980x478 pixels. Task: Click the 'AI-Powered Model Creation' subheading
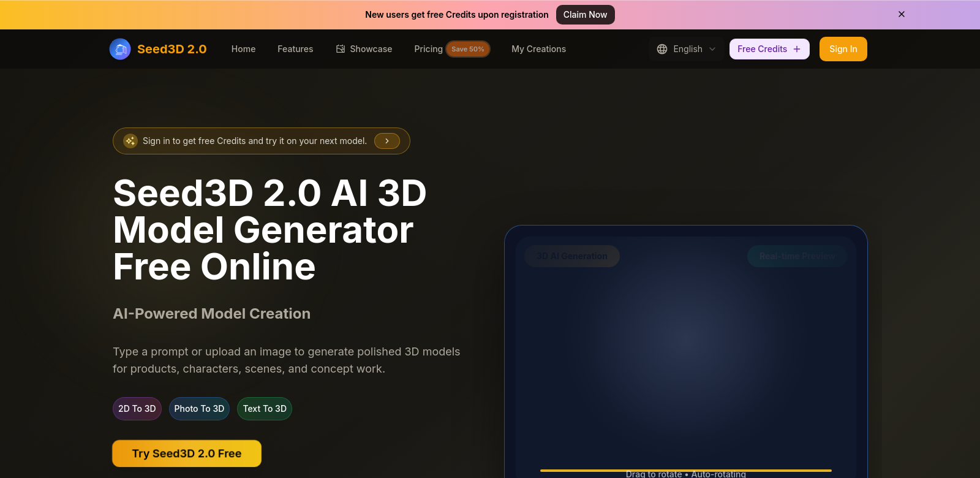coord(211,314)
